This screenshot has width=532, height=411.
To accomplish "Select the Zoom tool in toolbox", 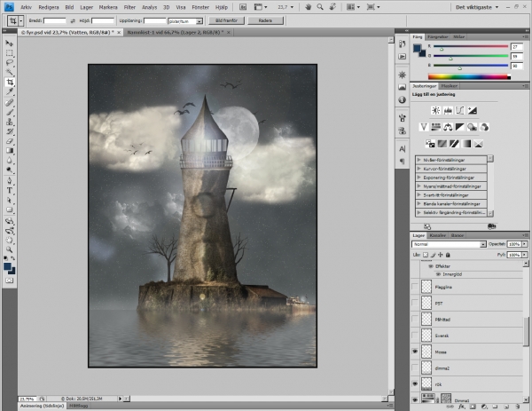I will 9,249.
